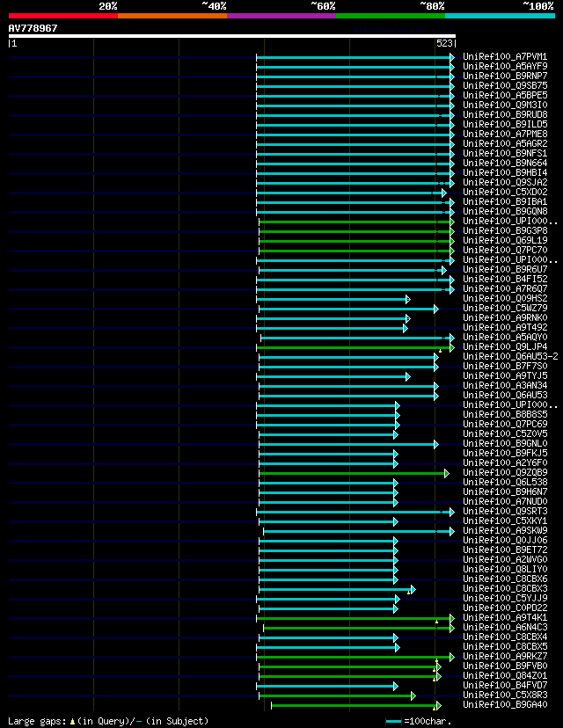This screenshot has width=563, height=728.
Task: Click the UniRef100_C5XD02 label
Action: pyautogui.click(x=505, y=192)
